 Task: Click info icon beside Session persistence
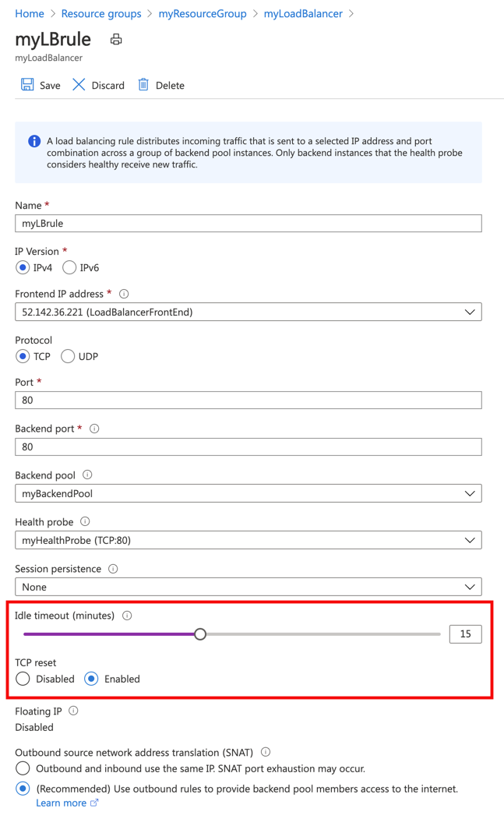tap(113, 569)
